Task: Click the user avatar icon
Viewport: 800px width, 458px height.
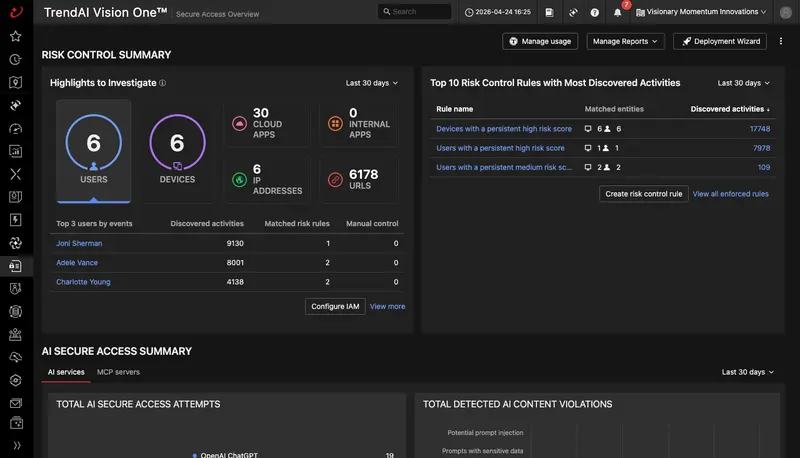Action: pyautogui.click(x=786, y=12)
